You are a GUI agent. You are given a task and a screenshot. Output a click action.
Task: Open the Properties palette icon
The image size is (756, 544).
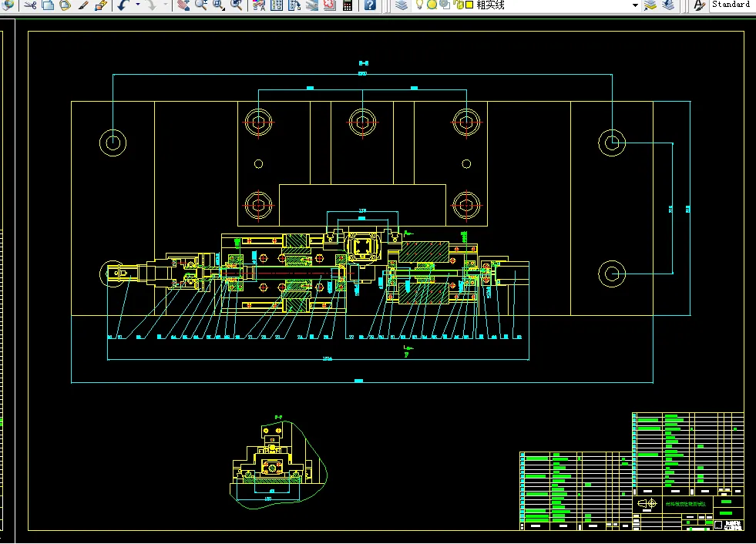259,5
